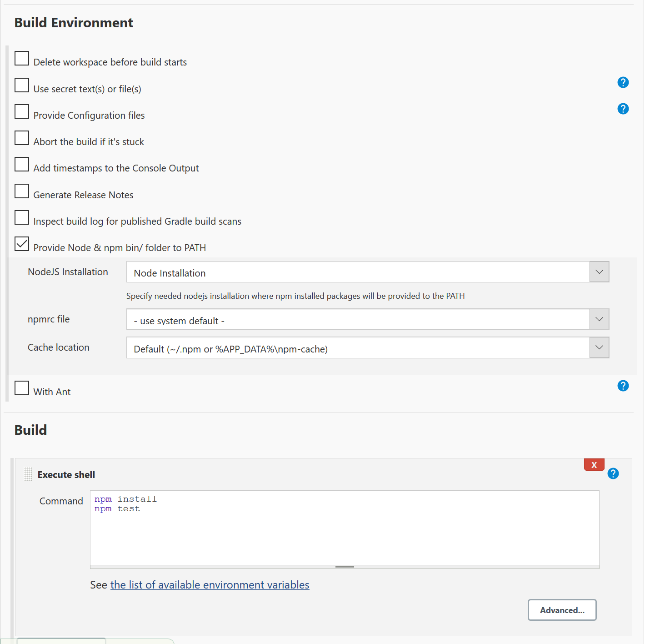
Task: Grab the Execute shell drag handle
Action: tap(28, 474)
